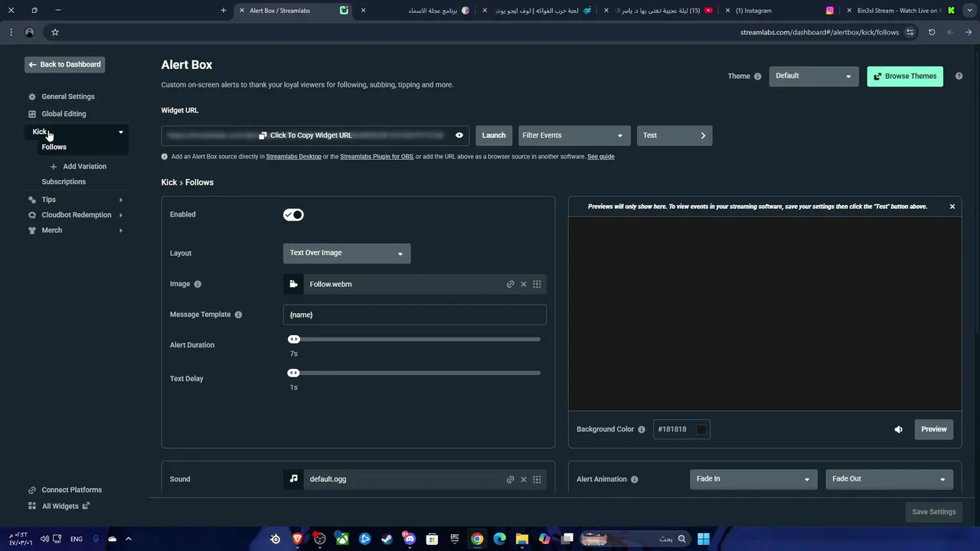980x551 pixels.
Task: Open media gallery grid for Follow.webm
Action: [537, 285]
